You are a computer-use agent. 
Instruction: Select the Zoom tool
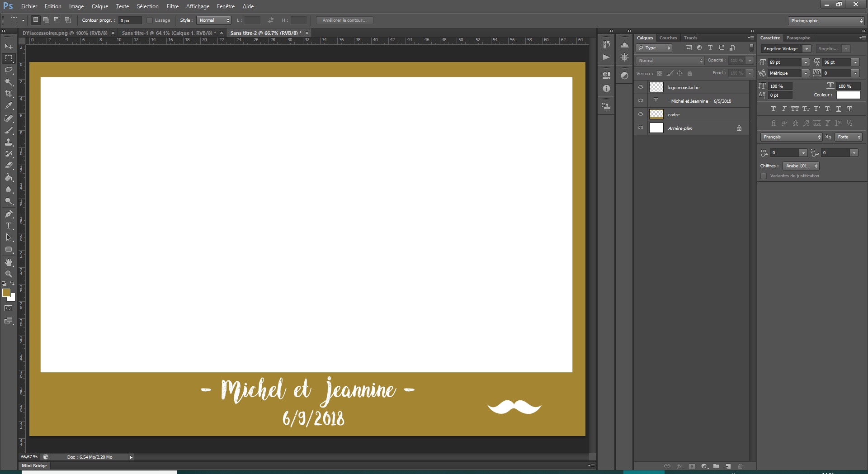point(9,274)
